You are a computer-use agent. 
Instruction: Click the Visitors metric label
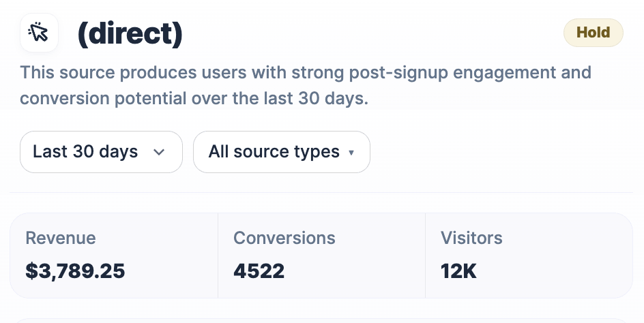point(471,238)
